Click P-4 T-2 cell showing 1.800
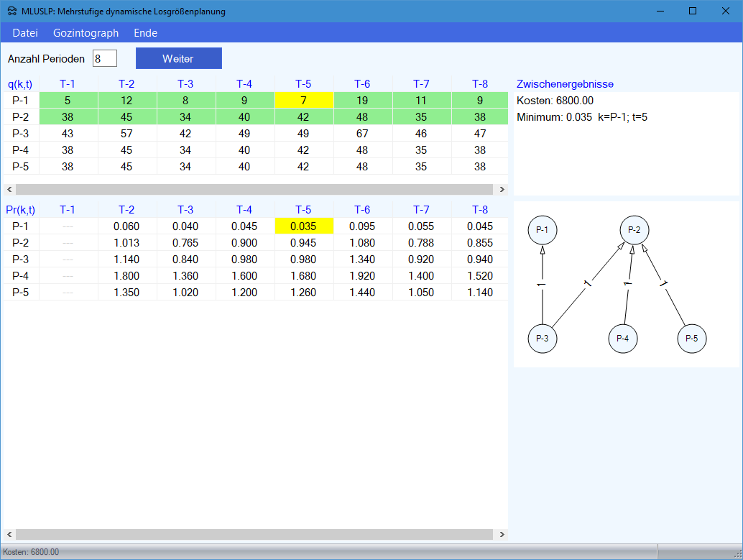This screenshot has width=743, height=560. (x=126, y=276)
